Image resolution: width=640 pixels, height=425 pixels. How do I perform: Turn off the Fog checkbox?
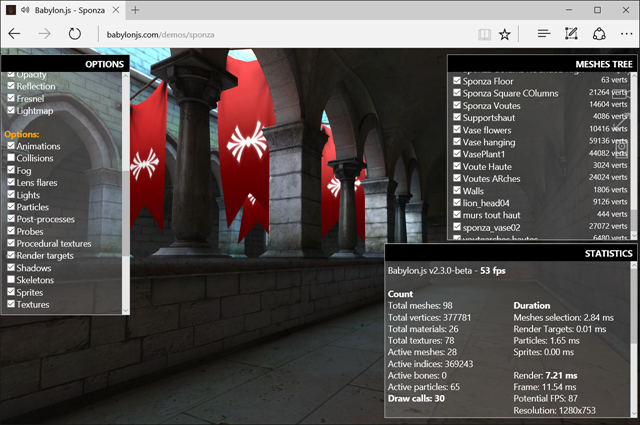point(11,170)
